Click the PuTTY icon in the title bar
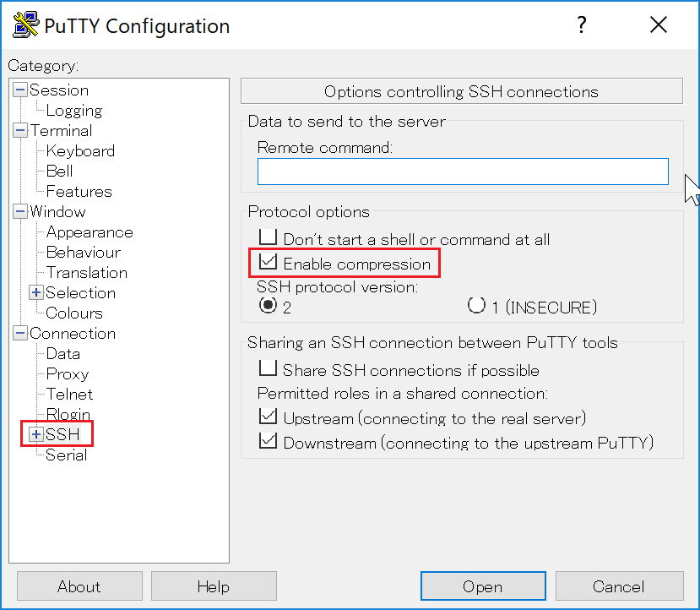 click(24, 25)
